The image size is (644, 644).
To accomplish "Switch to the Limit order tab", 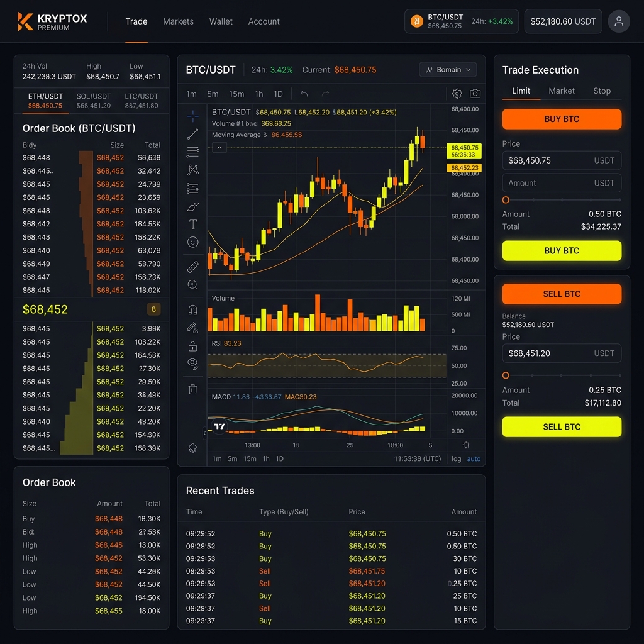I will [521, 91].
